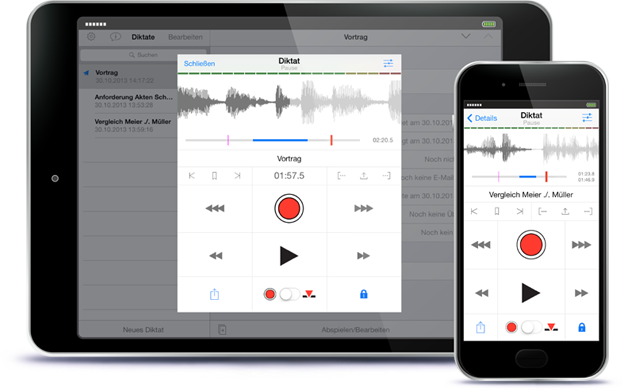
Task: Toggle insert/overwrite switch on iPad panel
Action: click(290, 294)
